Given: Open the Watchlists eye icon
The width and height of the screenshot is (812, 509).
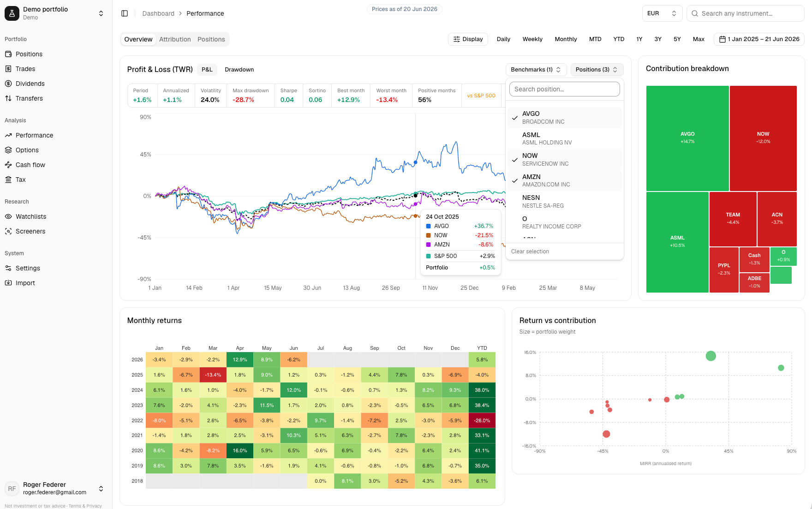Looking at the screenshot, I should pos(8,216).
